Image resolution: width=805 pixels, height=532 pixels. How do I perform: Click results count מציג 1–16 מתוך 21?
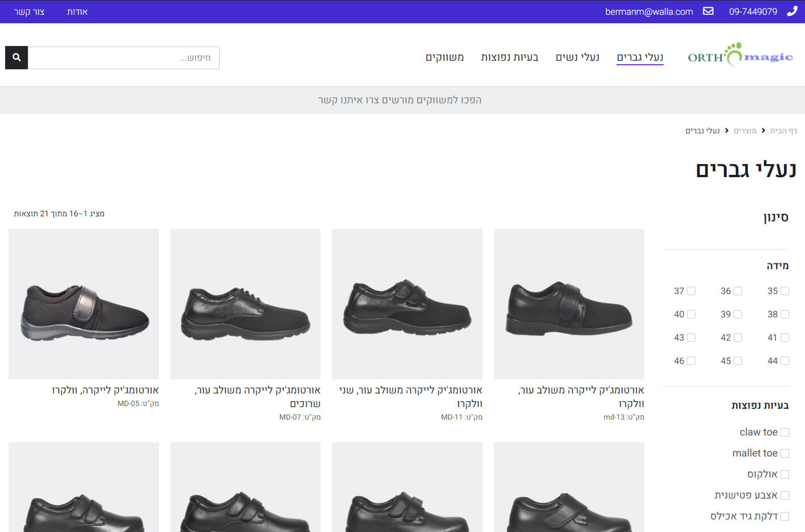[x=59, y=213]
